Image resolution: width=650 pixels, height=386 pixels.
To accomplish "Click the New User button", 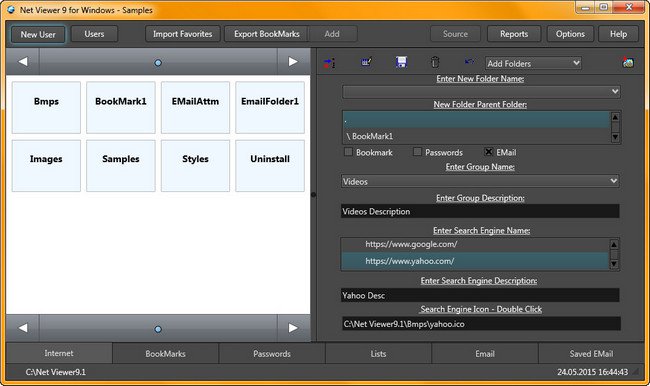I will pos(38,34).
